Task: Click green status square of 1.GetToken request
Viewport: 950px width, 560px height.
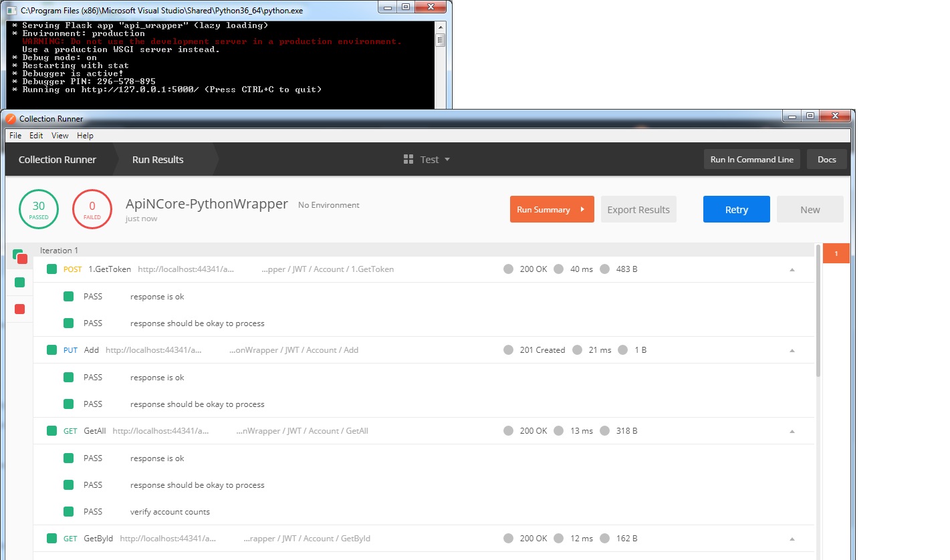Action: (51, 269)
